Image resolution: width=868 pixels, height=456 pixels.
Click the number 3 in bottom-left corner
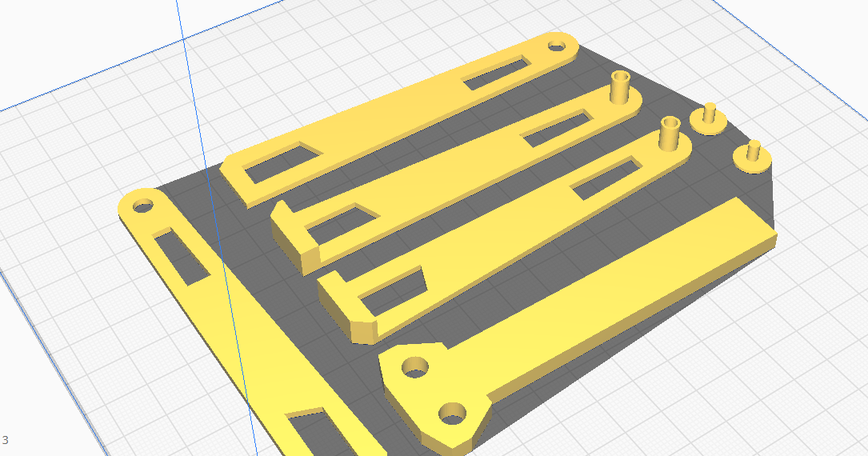pyautogui.click(x=5, y=440)
